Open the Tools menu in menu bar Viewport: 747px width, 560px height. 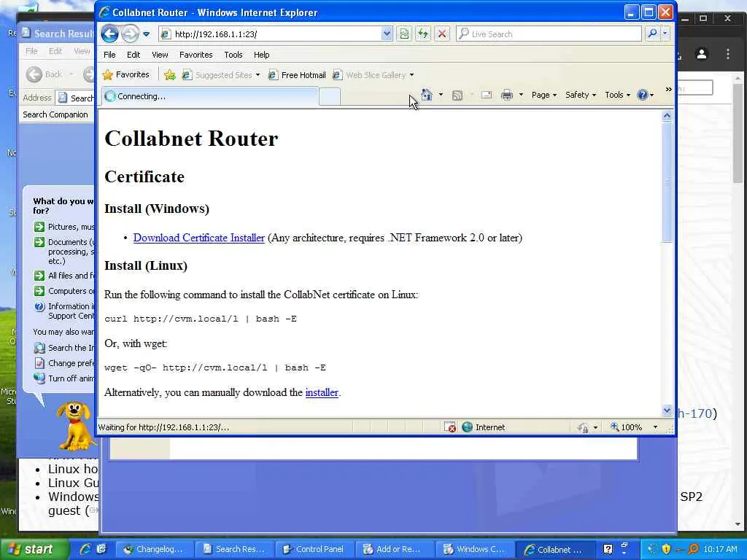click(233, 55)
